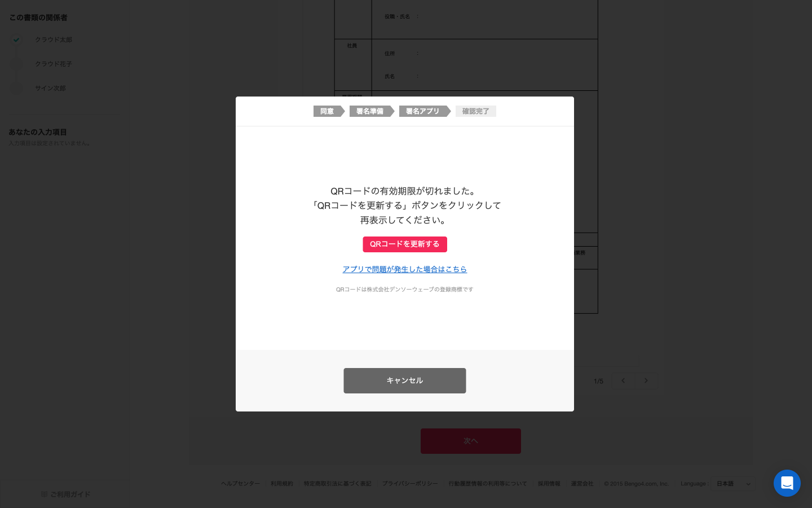Click the QRコードを更新する button

[x=405, y=244]
